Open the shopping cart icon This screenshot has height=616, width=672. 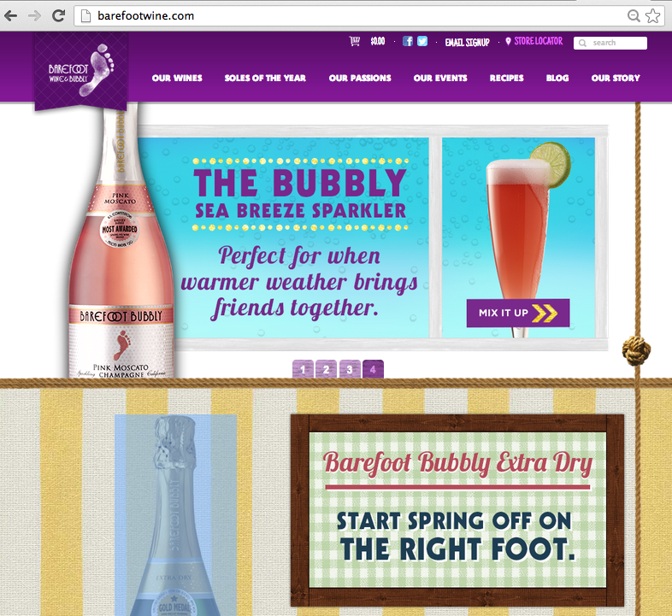point(355,41)
